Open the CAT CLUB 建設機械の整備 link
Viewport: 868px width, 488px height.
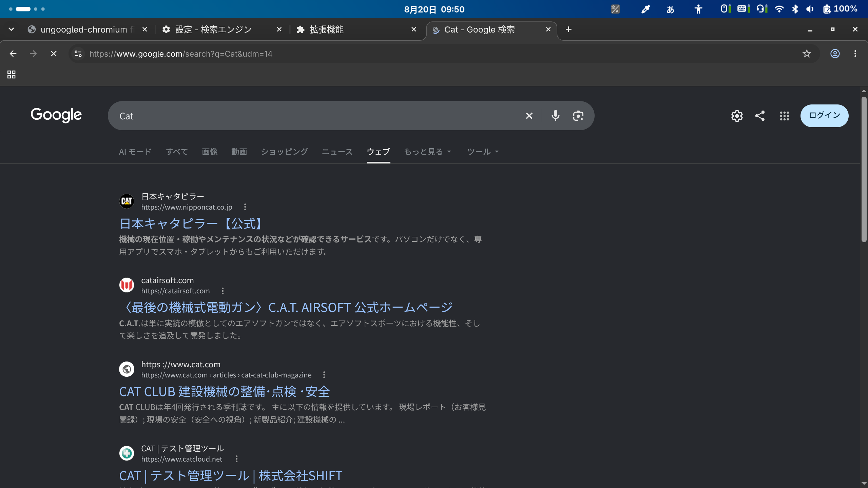click(x=225, y=392)
